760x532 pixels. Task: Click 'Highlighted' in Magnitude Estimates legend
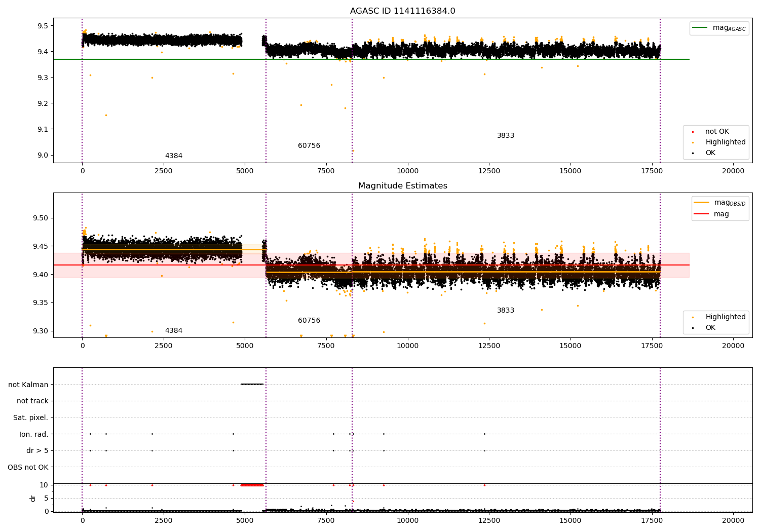[726, 317]
